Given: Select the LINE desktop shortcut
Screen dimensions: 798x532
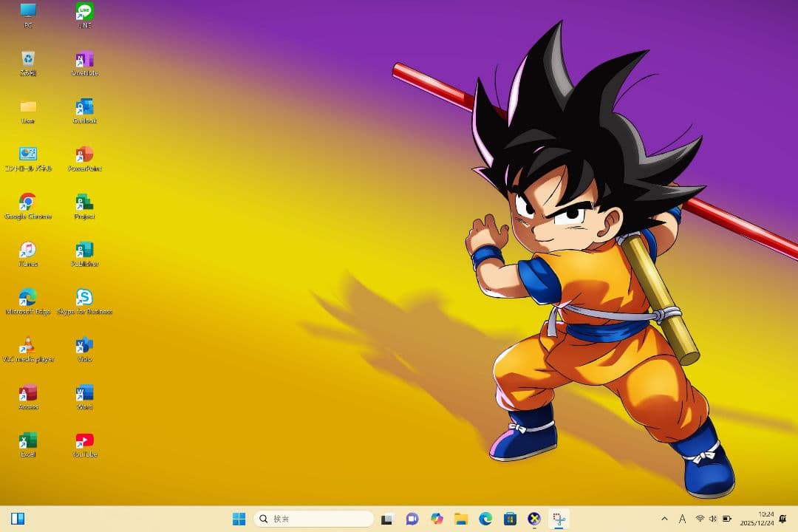Looking at the screenshot, I should [84, 12].
